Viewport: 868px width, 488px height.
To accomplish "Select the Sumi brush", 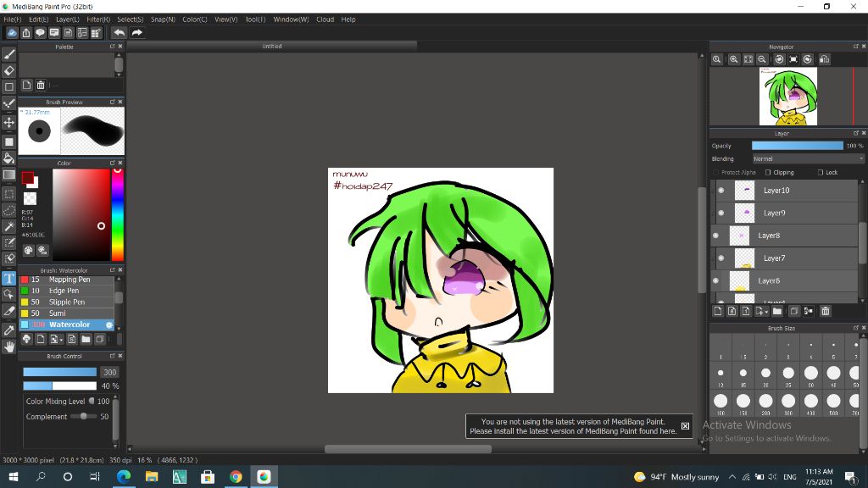I will coord(66,313).
